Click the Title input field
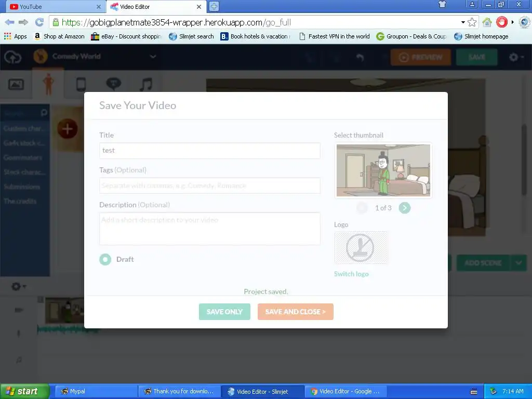This screenshot has width=532, height=399. coord(210,151)
